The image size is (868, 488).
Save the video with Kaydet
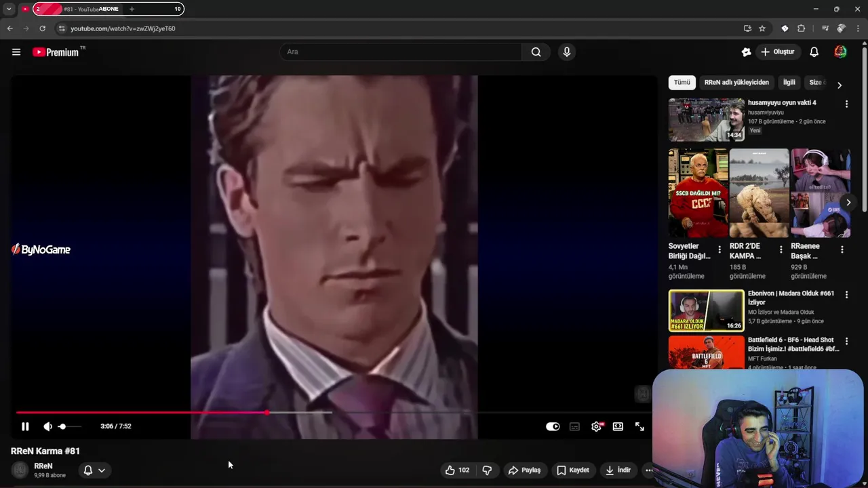[x=573, y=470]
